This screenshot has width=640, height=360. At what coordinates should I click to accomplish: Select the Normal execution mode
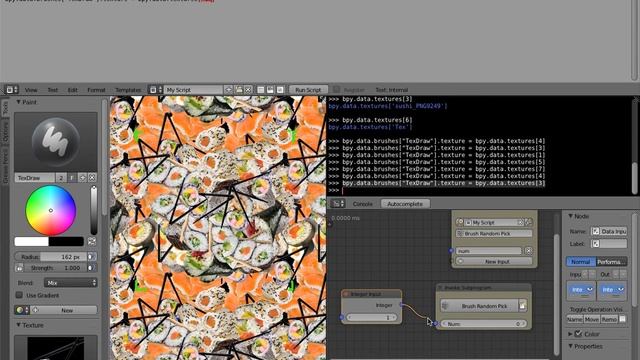[581, 262]
